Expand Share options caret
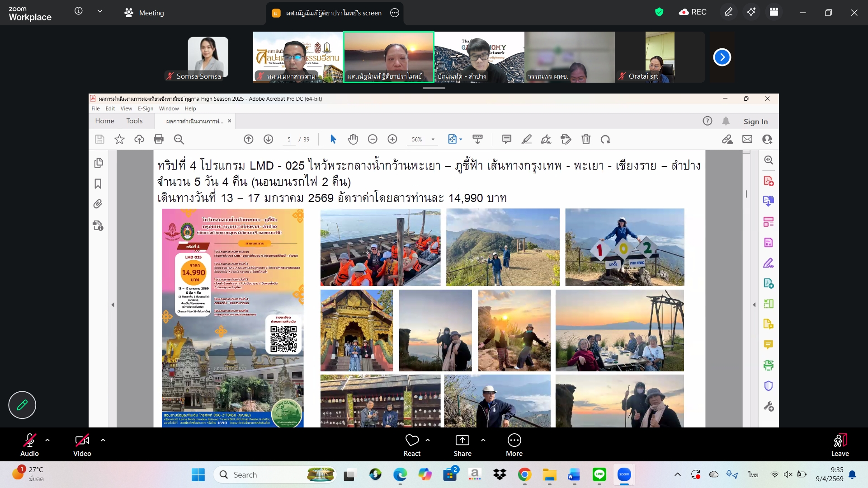The image size is (868, 488). 483,440
